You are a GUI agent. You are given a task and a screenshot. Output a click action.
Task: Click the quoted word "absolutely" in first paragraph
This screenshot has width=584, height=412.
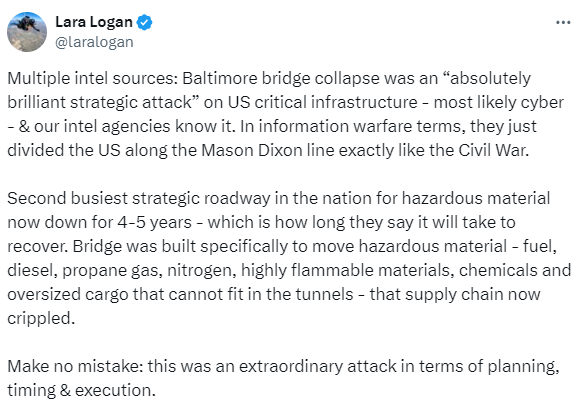pos(486,79)
